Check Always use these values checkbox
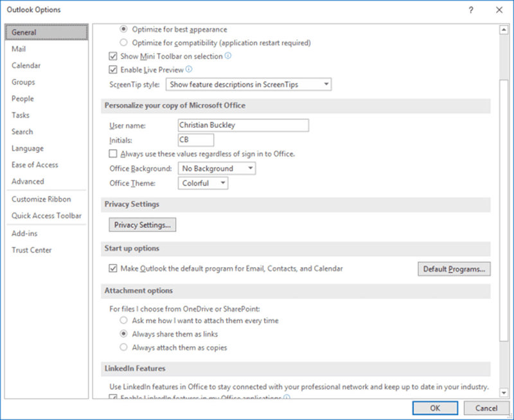The image size is (514, 420). point(114,154)
